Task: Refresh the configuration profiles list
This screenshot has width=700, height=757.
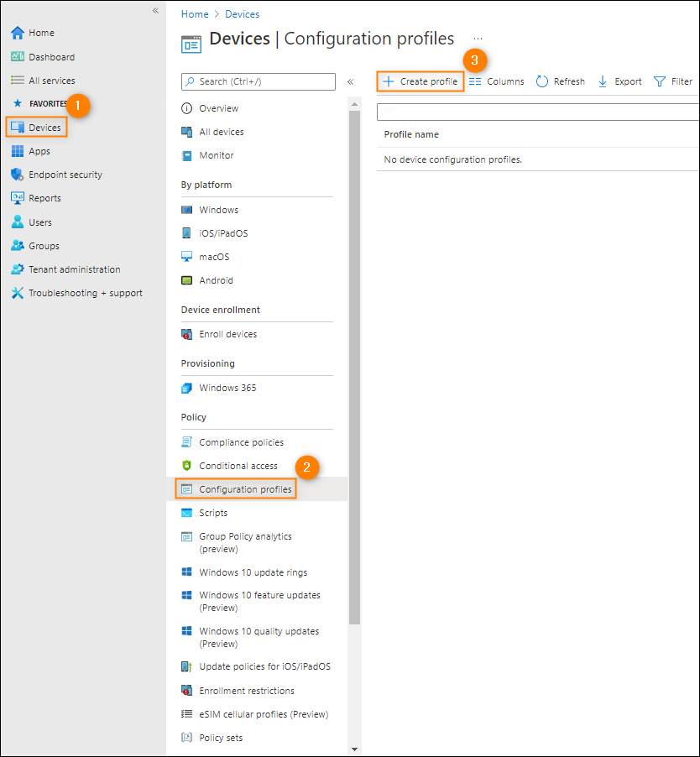Action: [561, 81]
